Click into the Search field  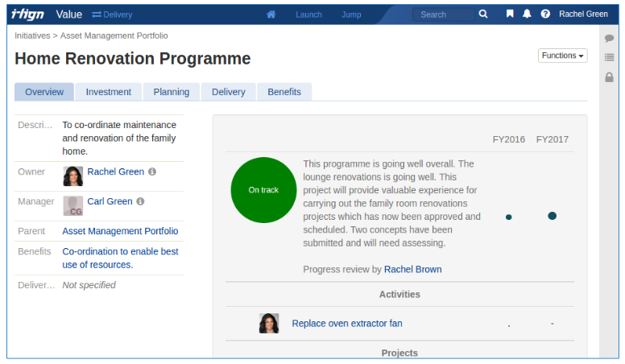pos(445,14)
